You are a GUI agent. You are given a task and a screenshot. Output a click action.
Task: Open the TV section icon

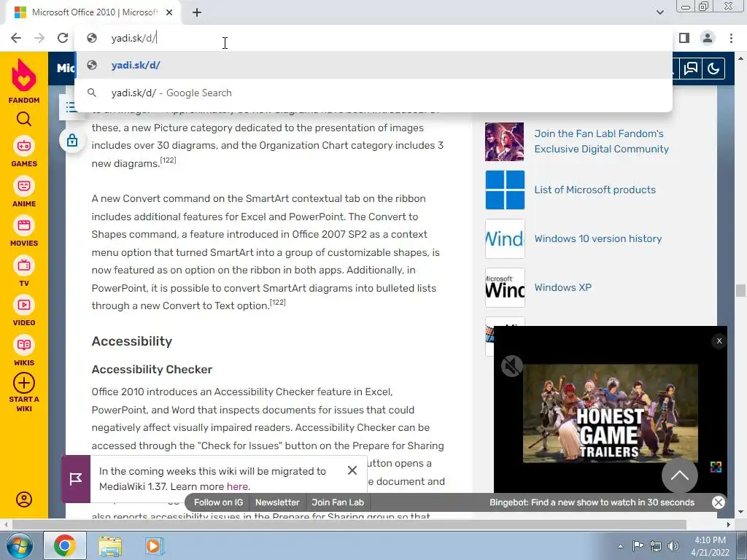click(x=24, y=265)
